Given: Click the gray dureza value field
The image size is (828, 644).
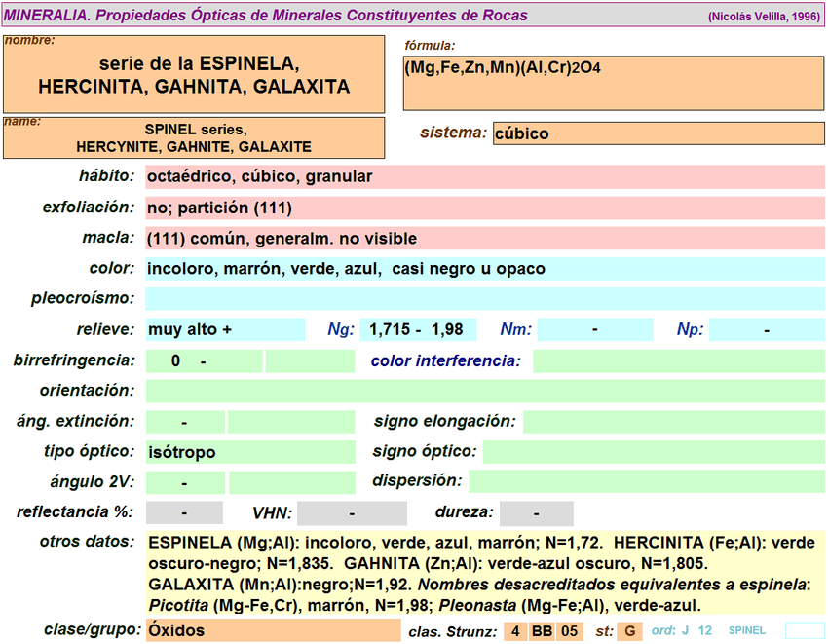Looking at the screenshot, I should pos(536,513).
